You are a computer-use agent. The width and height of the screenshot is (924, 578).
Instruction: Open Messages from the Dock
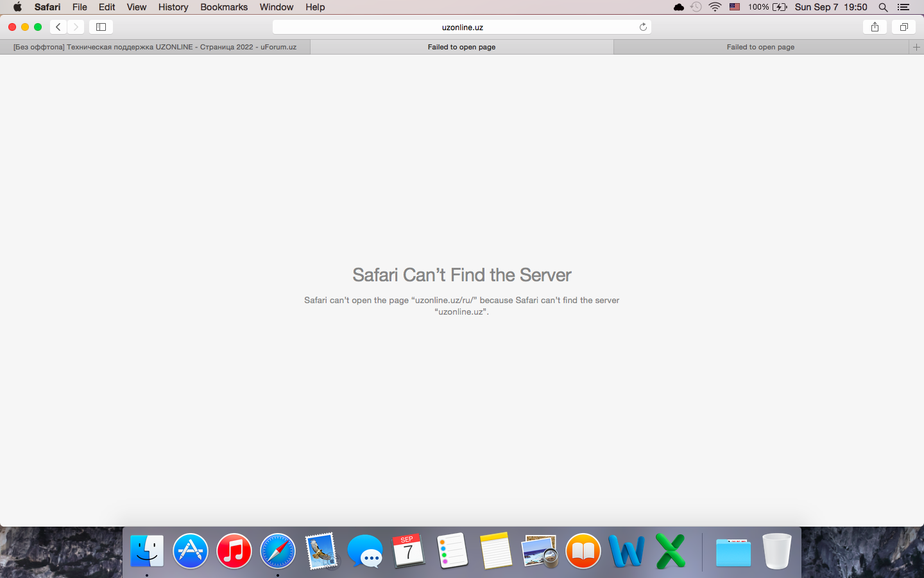click(x=364, y=551)
